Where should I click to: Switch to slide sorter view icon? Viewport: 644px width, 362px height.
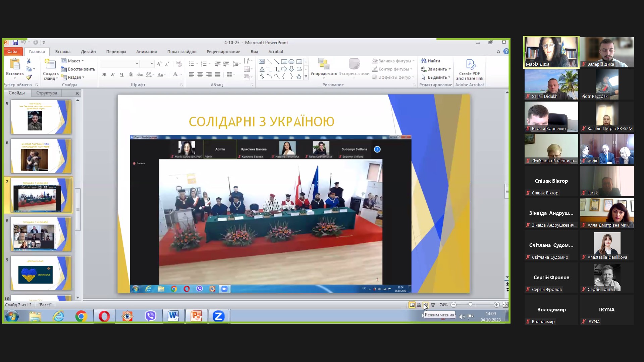[419, 305]
